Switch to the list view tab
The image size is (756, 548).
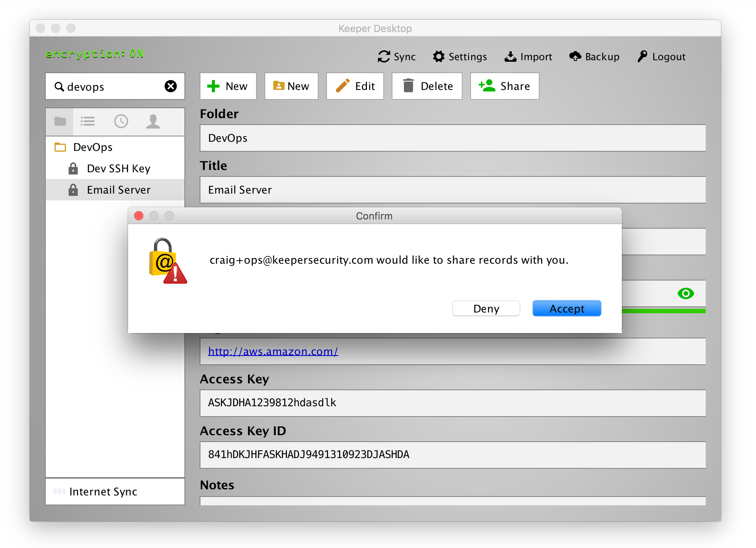88,122
